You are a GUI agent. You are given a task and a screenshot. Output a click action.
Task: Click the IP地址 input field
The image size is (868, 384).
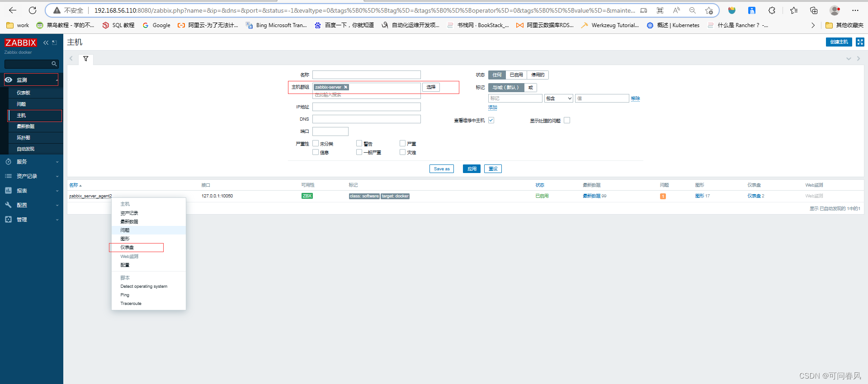click(x=367, y=107)
